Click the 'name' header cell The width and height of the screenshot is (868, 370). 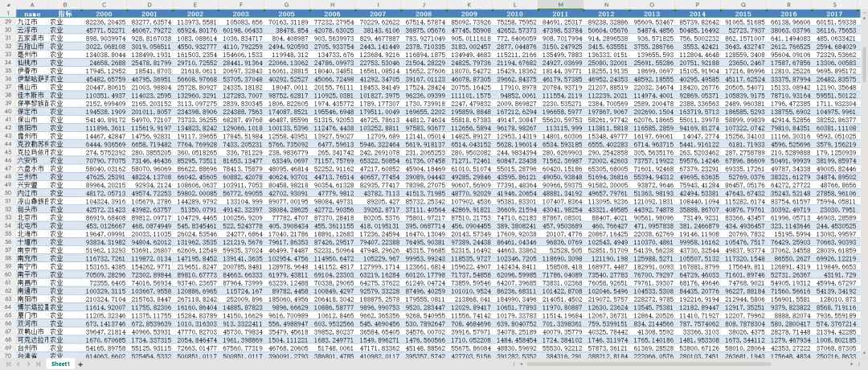click(32, 14)
